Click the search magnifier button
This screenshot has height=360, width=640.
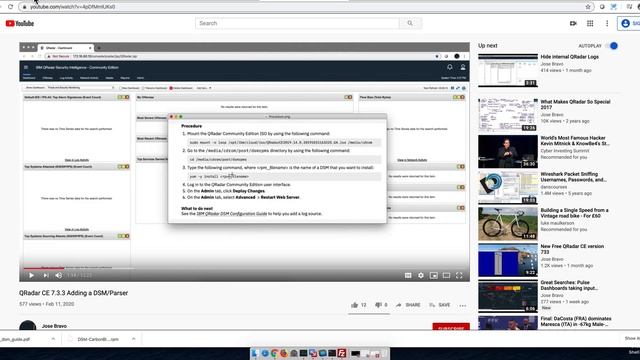[x=410, y=23]
